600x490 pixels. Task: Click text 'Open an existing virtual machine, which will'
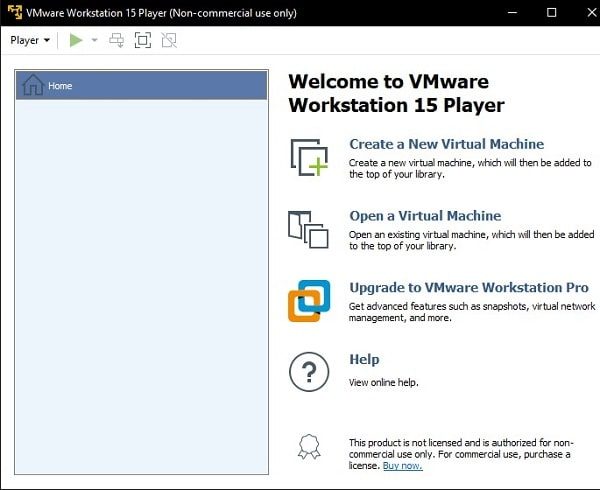click(x=440, y=234)
